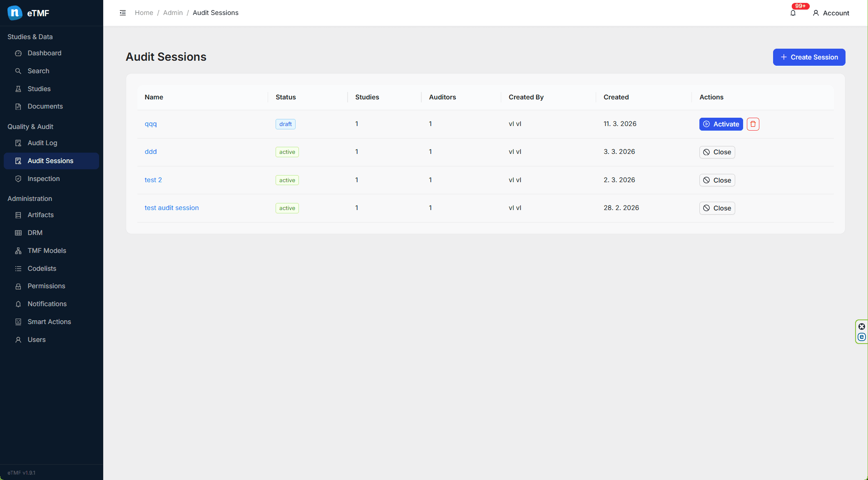Screen dimensions: 868x480
Task: Click the eTMF logo icon
Action: [x=15, y=13]
